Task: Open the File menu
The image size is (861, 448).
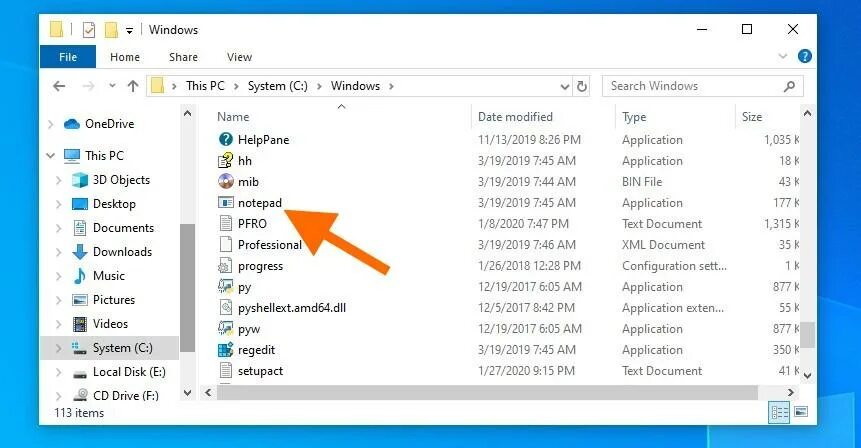Action: tap(68, 57)
